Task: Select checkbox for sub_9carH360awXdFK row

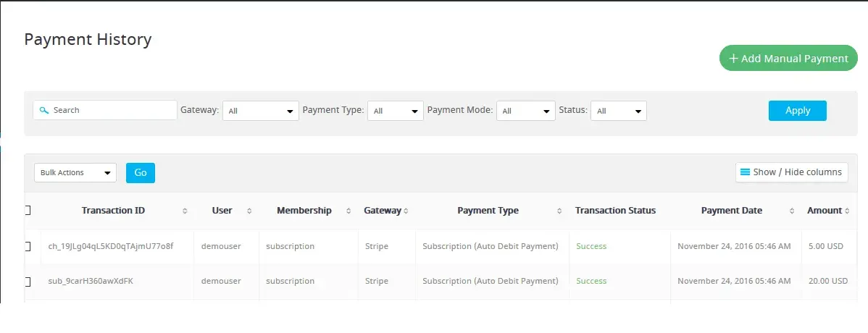Action: [x=28, y=281]
